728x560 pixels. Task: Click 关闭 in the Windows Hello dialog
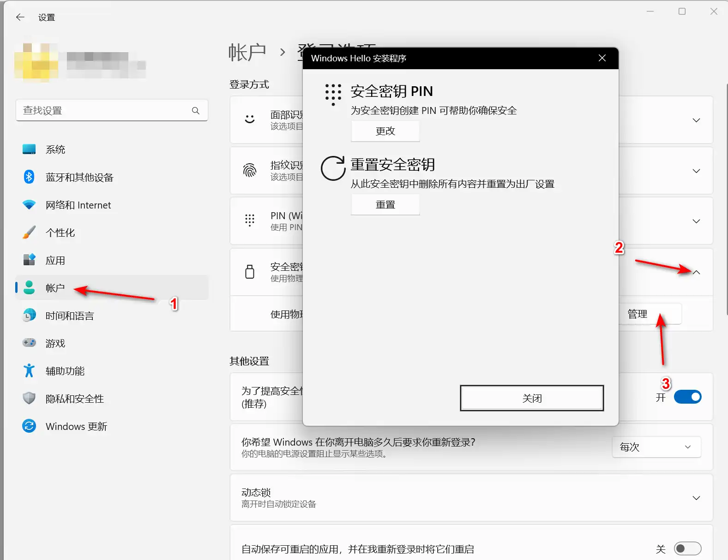(532, 398)
